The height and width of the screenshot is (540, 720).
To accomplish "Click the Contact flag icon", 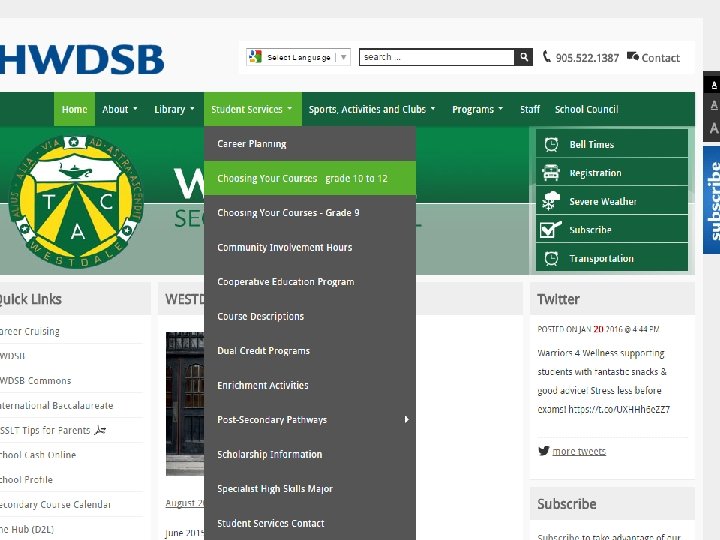I will tap(633, 56).
